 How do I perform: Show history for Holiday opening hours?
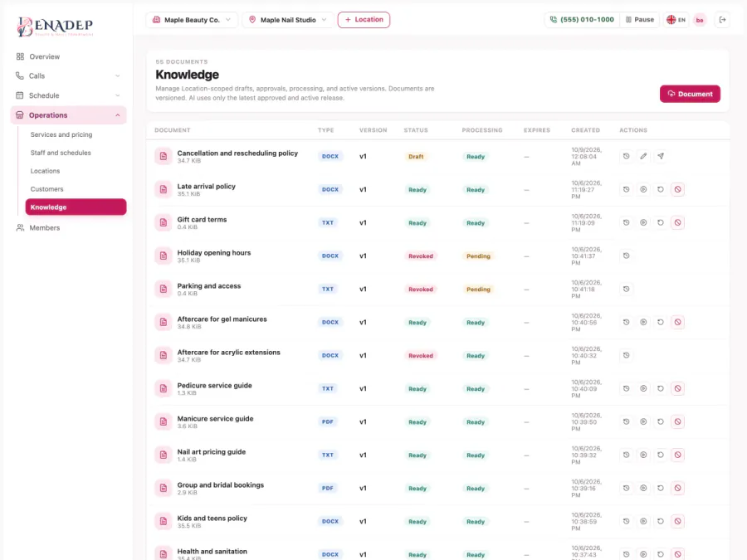pos(626,256)
